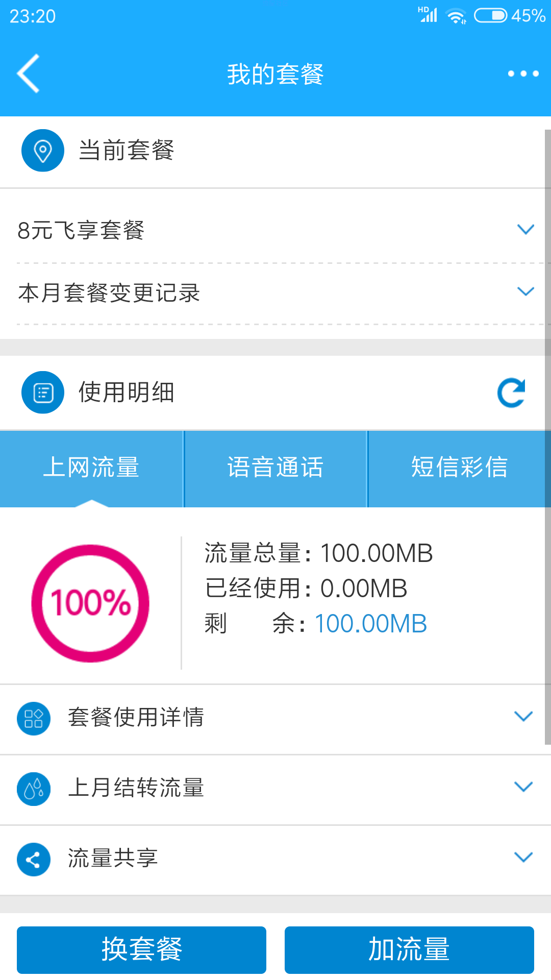Select the 上网流量 tab
551x980 pixels.
click(91, 469)
